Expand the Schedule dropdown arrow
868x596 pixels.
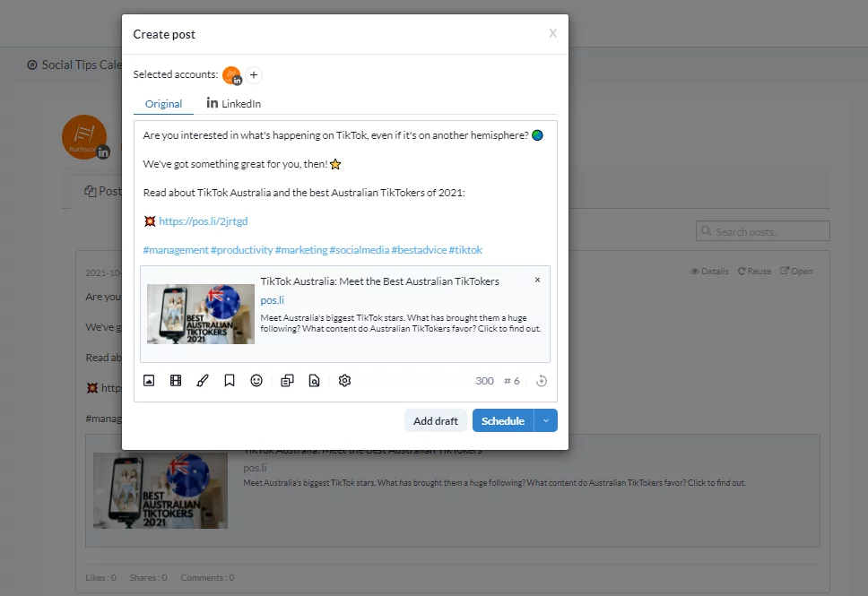point(546,420)
